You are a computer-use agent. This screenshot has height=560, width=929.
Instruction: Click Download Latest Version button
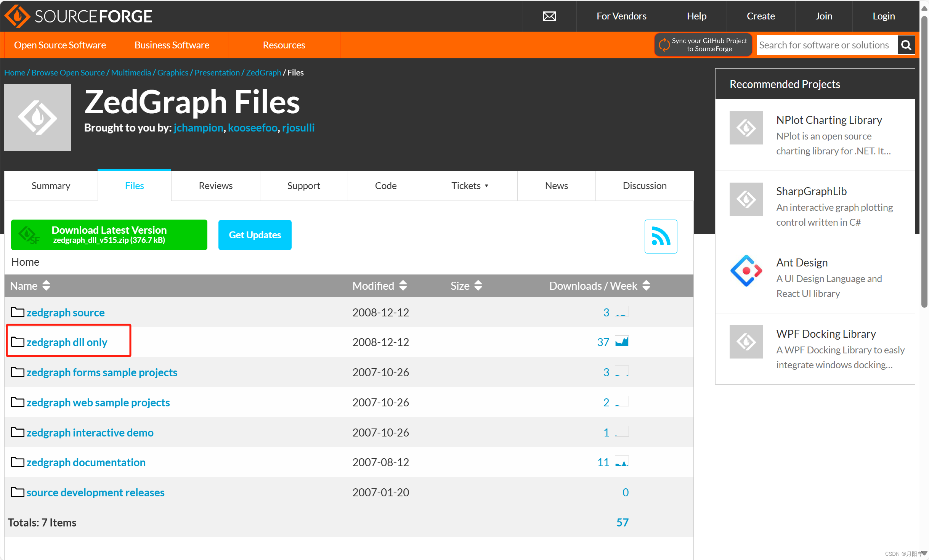click(x=109, y=235)
